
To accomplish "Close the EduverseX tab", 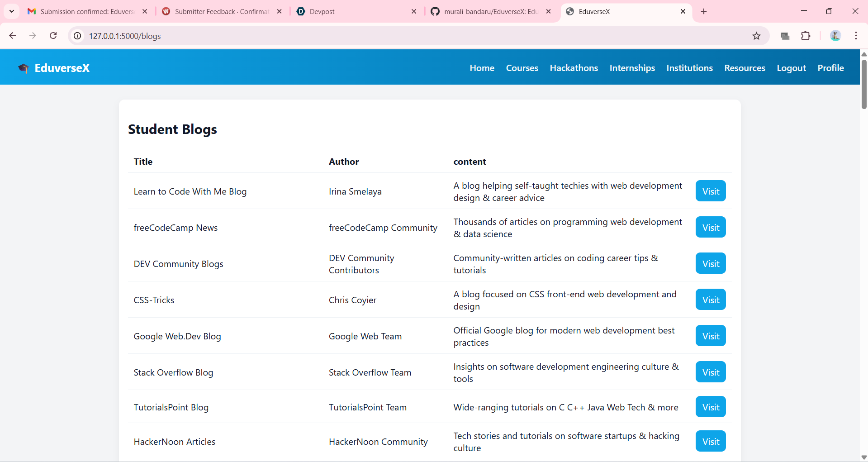I will coord(683,11).
